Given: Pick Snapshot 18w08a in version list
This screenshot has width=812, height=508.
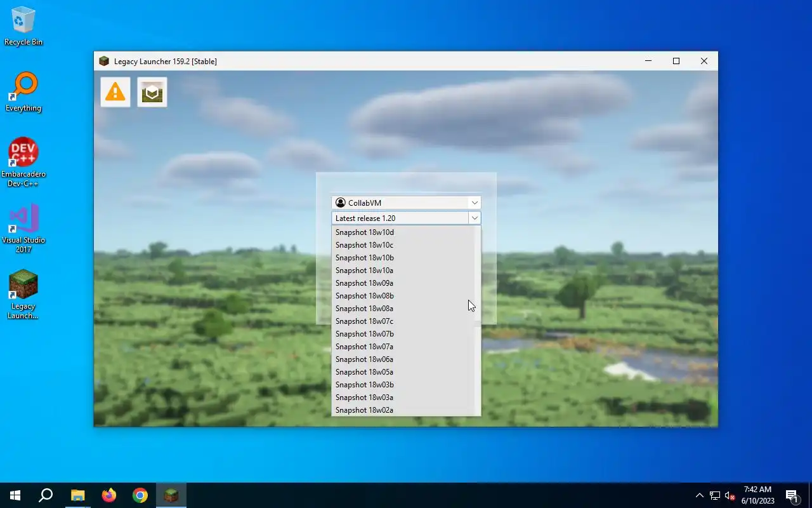Looking at the screenshot, I should [403, 309].
